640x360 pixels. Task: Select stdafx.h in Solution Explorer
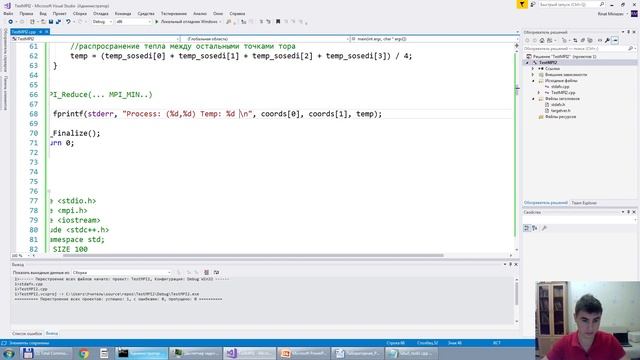[x=558, y=104]
